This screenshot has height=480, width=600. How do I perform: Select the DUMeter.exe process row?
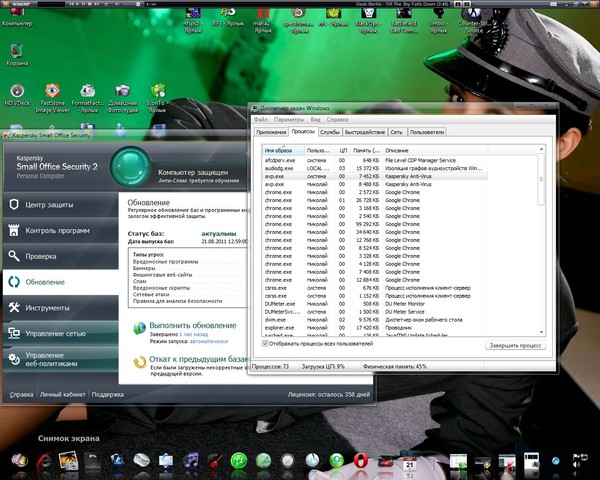pyautogui.click(x=375, y=304)
